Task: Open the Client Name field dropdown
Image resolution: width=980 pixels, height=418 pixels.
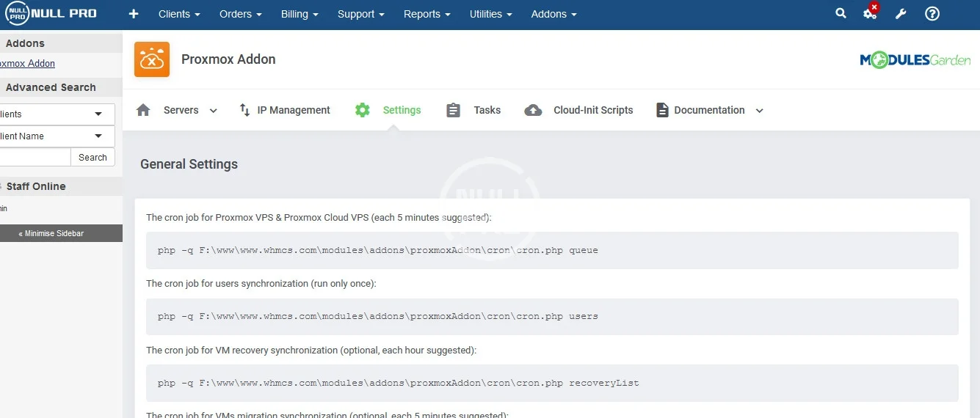Action: pos(57,136)
